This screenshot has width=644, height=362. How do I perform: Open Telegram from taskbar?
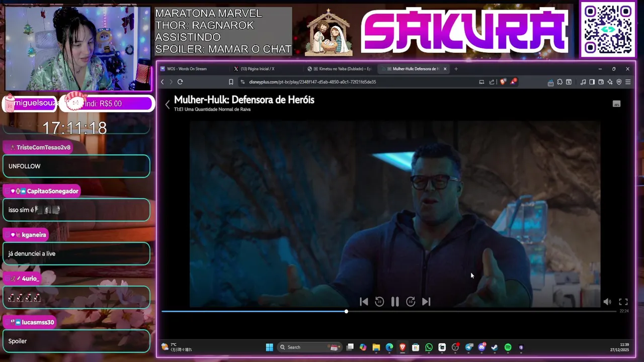(469, 347)
